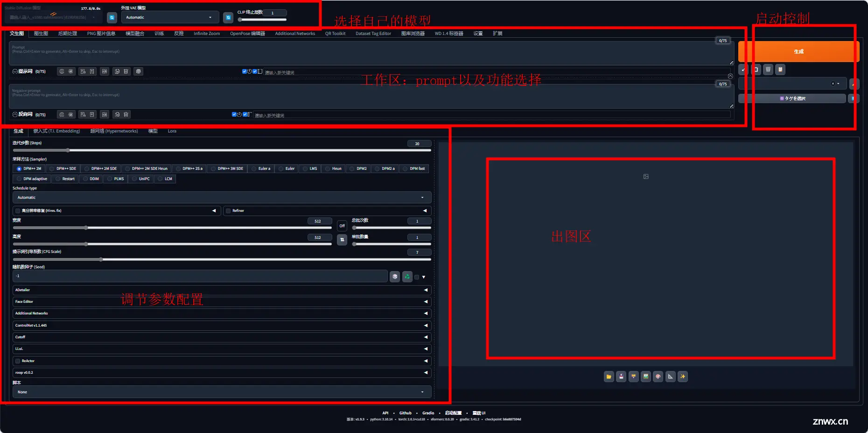Click the translate icon in the 提示词 toolbar
The height and width of the screenshot is (433, 868).
(105, 71)
